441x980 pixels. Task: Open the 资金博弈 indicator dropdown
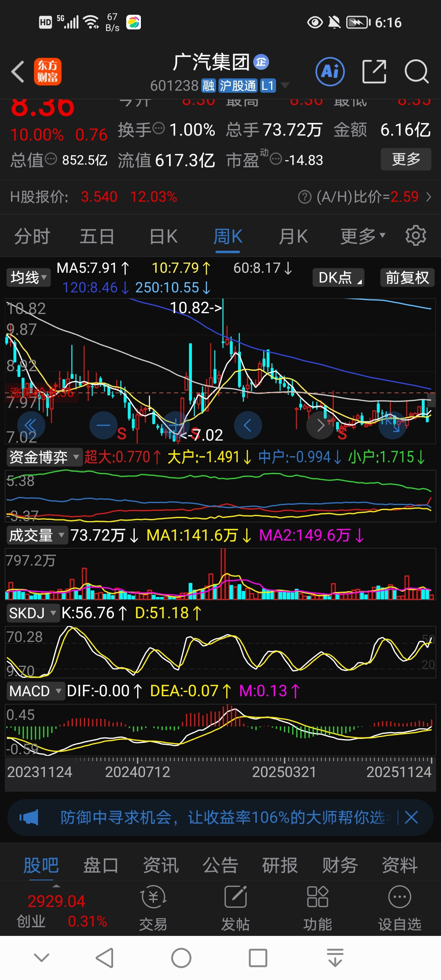pyautogui.click(x=44, y=457)
